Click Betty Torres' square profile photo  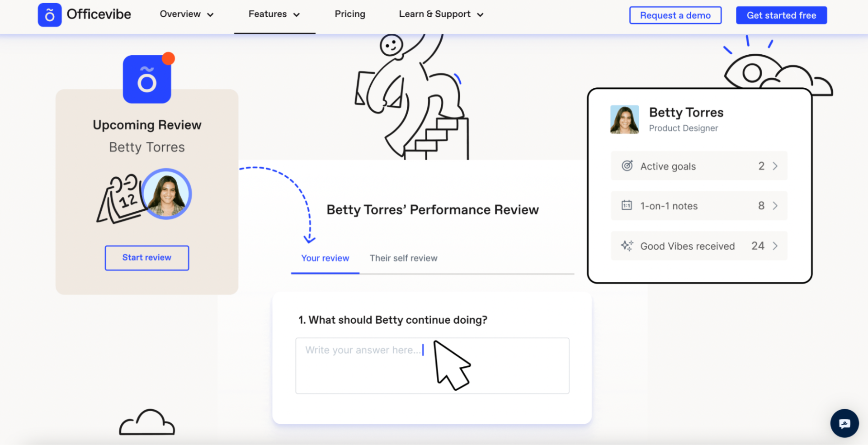624,120
